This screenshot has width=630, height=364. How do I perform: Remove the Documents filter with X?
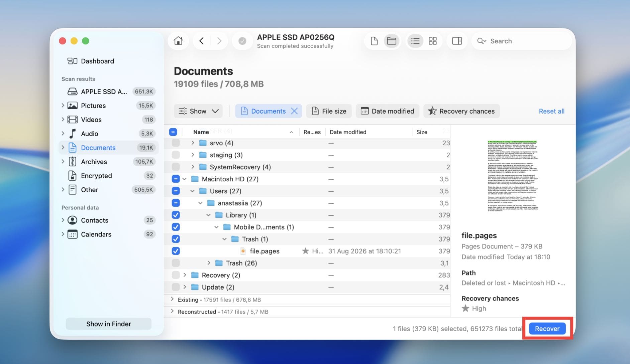click(294, 111)
